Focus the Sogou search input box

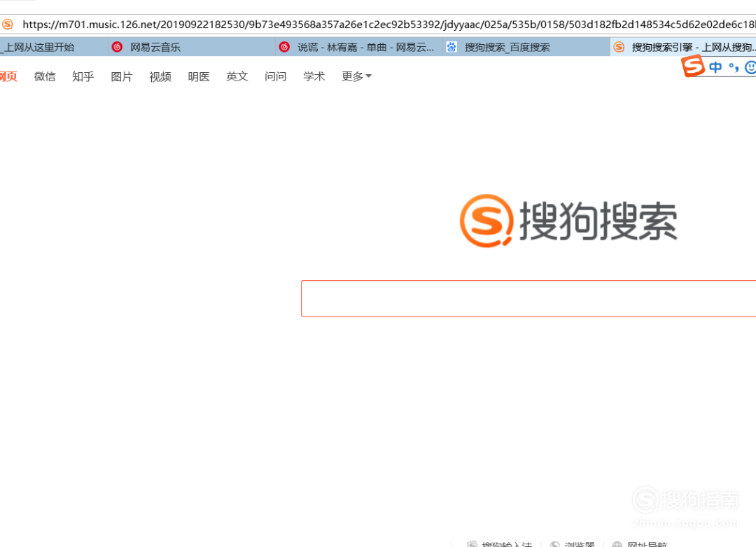(528, 298)
